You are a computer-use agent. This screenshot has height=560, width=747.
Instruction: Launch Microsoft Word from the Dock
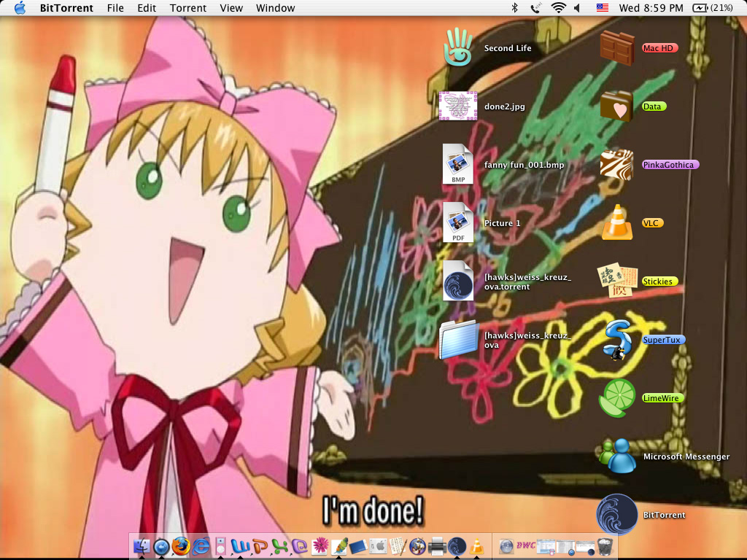point(240,545)
